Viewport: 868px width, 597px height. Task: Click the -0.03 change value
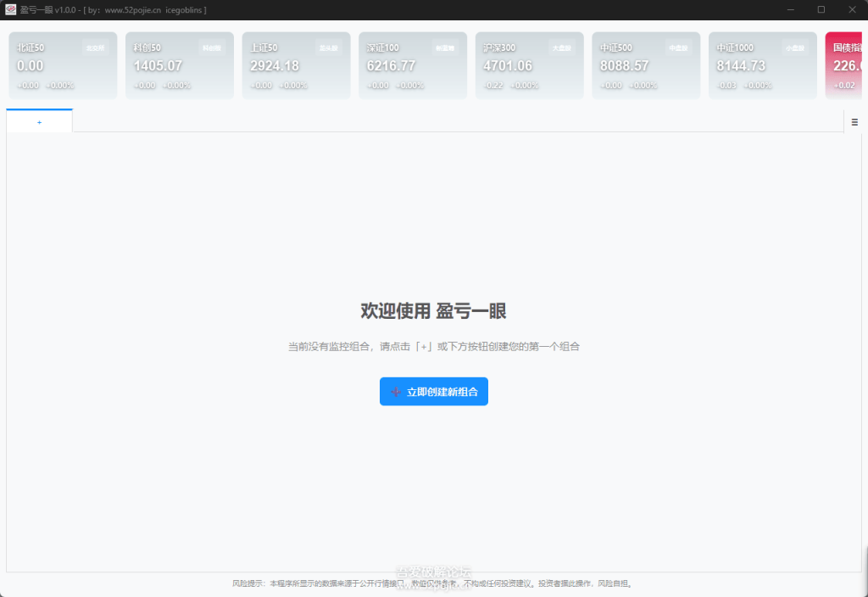726,86
